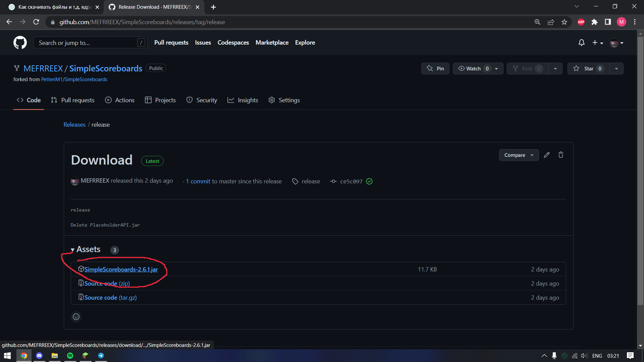Download SimpleScoreboards-2.6.1.jar asset
Image resolution: width=644 pixels, height=362 pixels.
121,269
